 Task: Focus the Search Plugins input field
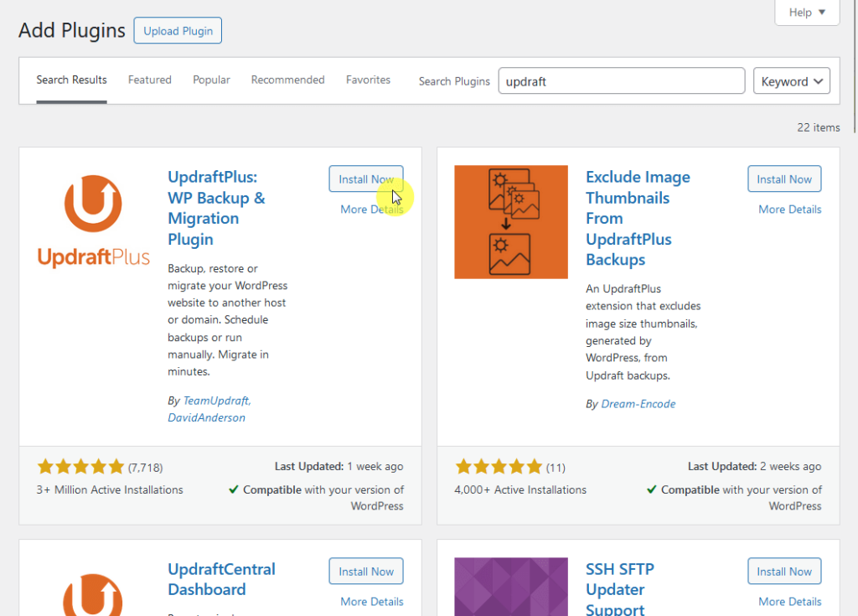tap(622, 81)
